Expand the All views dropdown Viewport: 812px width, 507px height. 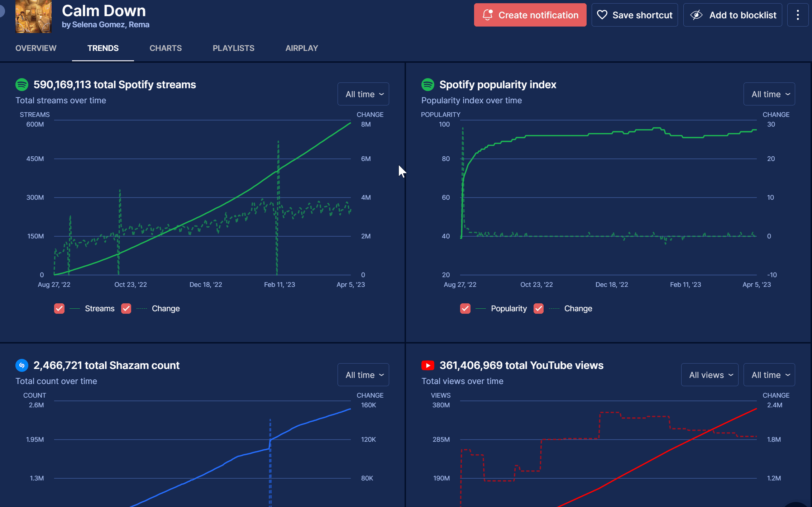pyautogui.click(x=710, y=375)
